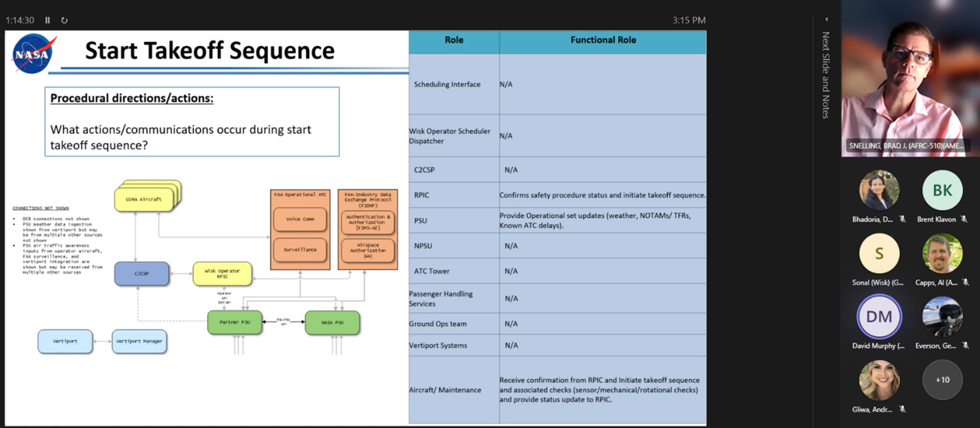980x428 pixels.
Task: Click the Functional Role column header
Action: pos(603,40)
